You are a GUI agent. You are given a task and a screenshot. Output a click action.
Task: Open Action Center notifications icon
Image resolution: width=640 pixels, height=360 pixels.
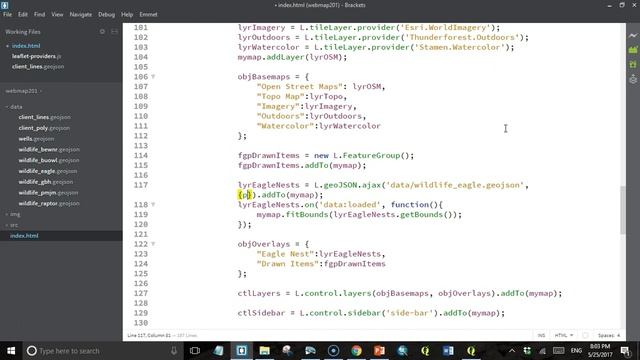click(625, 351)
